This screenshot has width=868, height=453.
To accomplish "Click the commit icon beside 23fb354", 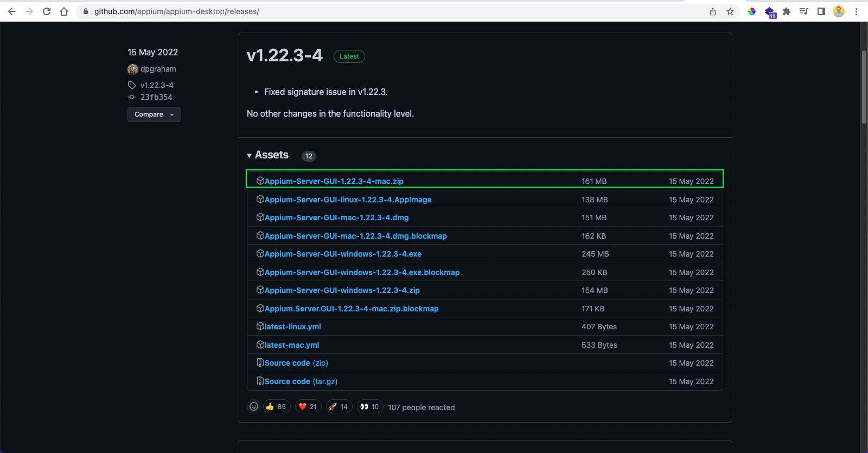I will [x=132, y=97].
